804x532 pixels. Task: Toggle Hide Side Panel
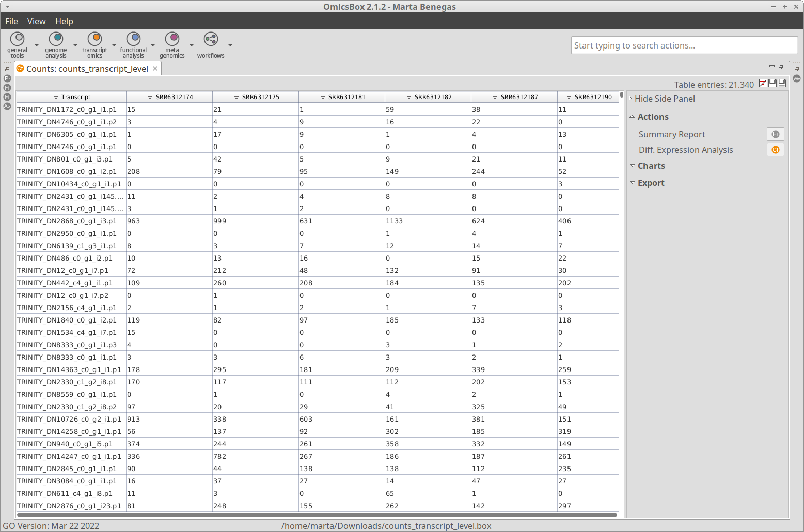click(664, 99)
